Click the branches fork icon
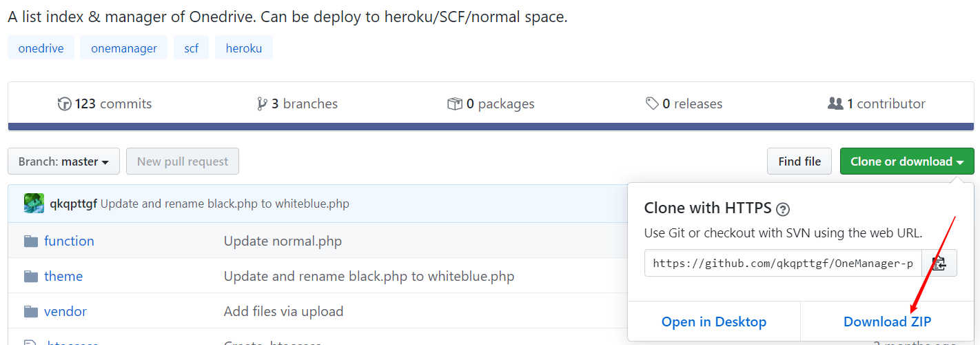This screenshot has width=980, height=345. [262, 104]
